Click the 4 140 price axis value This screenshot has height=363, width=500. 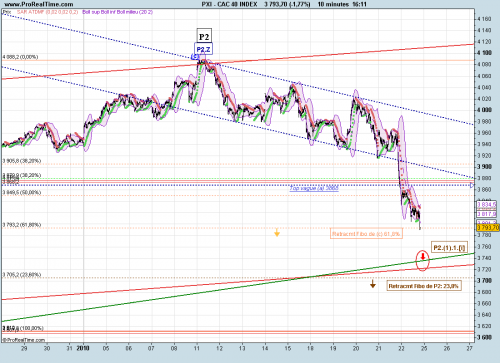click(x=484, y=30)
